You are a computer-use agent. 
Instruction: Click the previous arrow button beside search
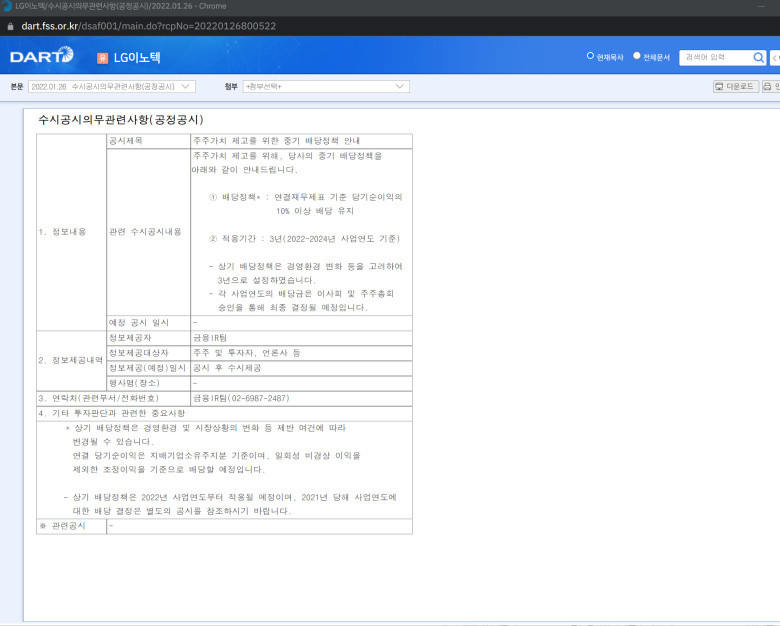[775, 58]
